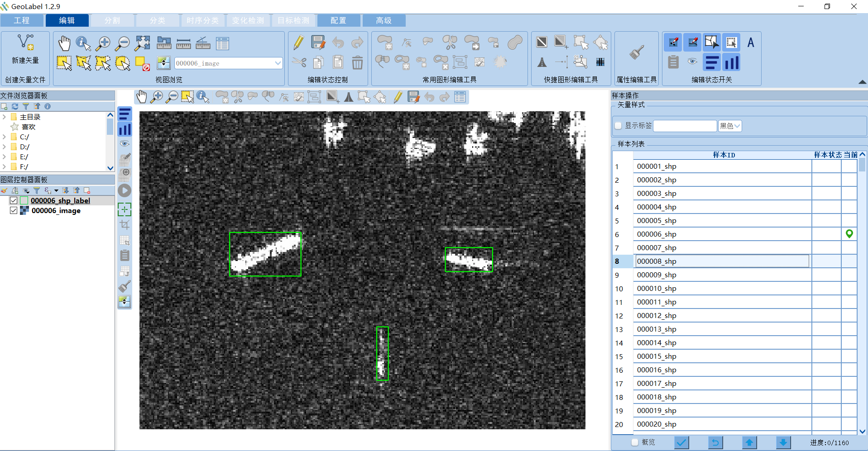The height and width of the screenshot is (451, 868).
Task: Select sample row 000006_shp
Action: click(x=722, y=234)
